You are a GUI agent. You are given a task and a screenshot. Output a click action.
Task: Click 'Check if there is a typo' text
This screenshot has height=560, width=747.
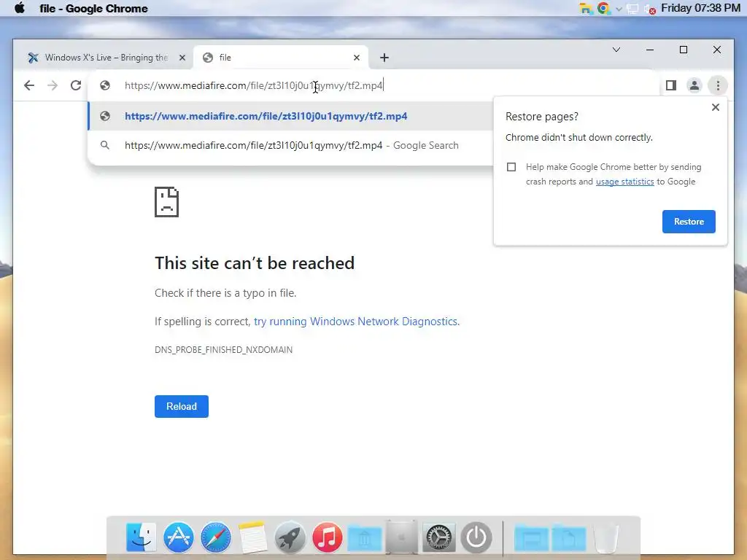[225, 293]
